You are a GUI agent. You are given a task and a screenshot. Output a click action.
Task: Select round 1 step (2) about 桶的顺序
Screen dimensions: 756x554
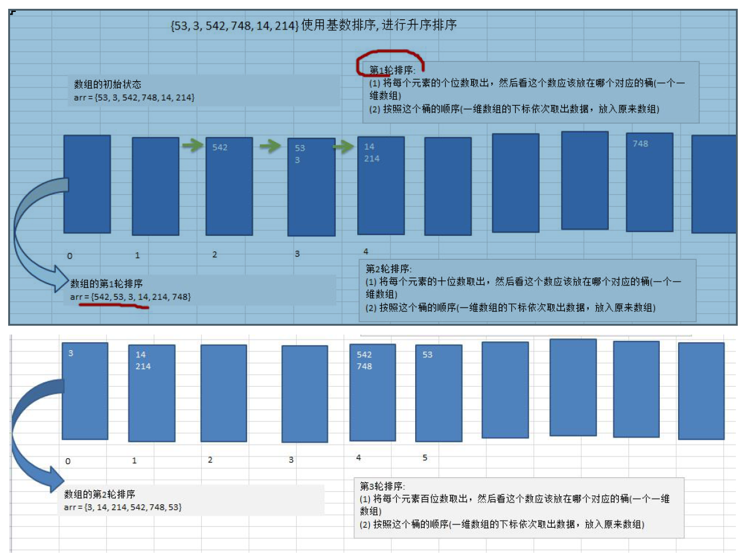pyautogui.click(x=514, y=109)
